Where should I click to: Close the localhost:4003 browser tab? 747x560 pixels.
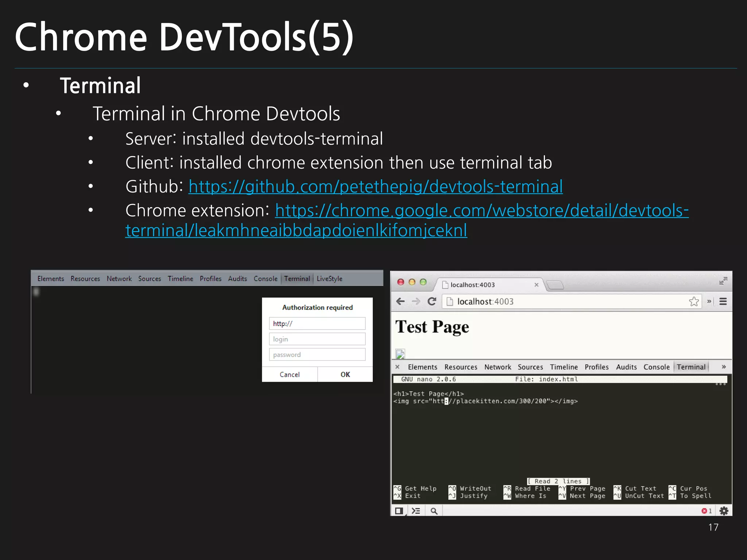pos(536,285)
